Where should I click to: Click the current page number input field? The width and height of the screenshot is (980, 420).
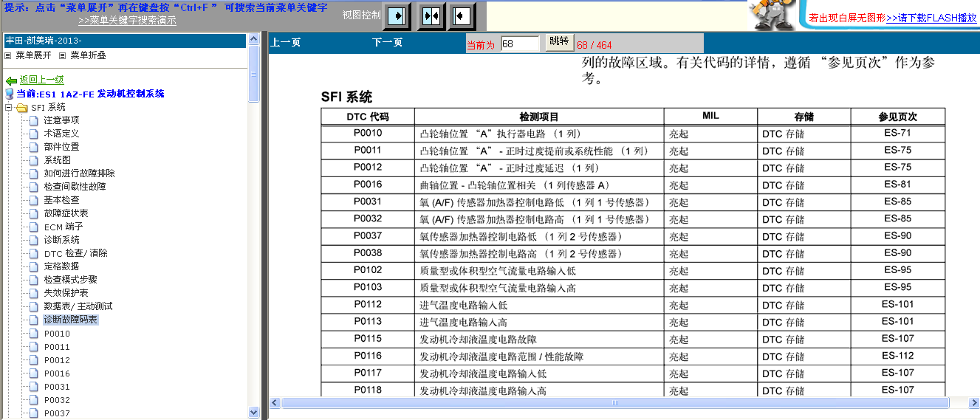(x=520, y=44)
